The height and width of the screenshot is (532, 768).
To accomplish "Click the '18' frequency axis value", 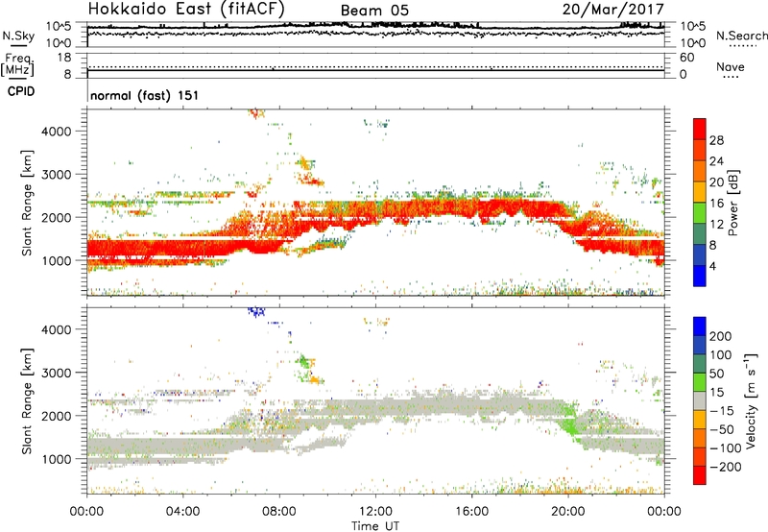I will tap(64, 58).
